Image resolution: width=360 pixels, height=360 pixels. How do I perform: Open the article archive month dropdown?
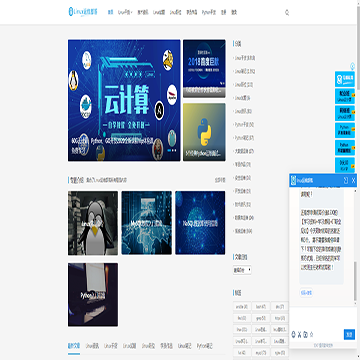242,270
